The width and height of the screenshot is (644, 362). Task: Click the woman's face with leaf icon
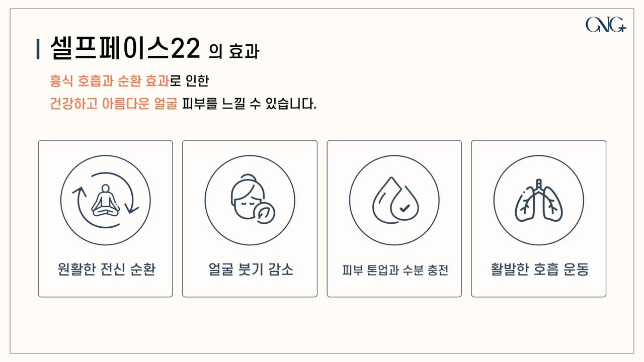click(x=250, y=200)
